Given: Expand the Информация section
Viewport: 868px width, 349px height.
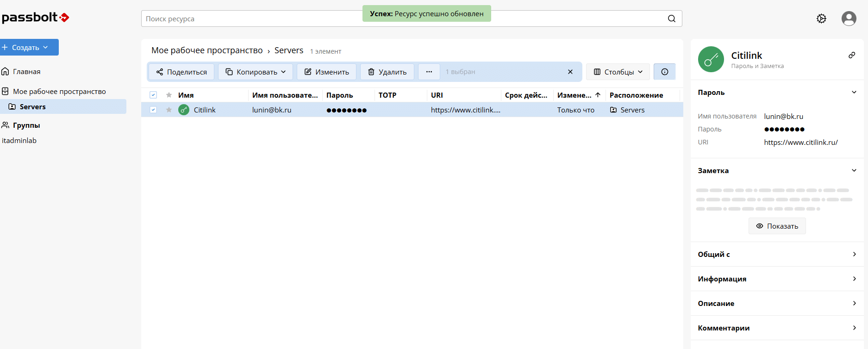Looking at the screenshot, I should 777,279.
